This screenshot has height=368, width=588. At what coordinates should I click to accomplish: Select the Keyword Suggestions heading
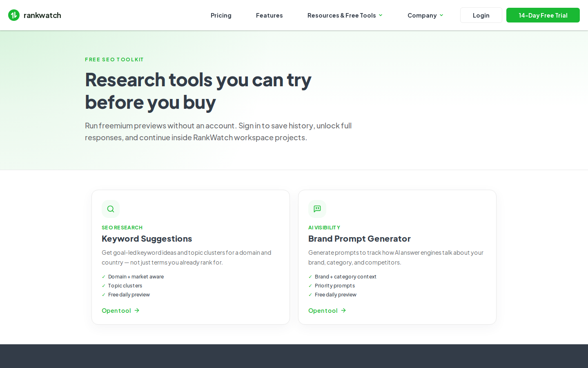pyautogui.click(x=147, y=238)
